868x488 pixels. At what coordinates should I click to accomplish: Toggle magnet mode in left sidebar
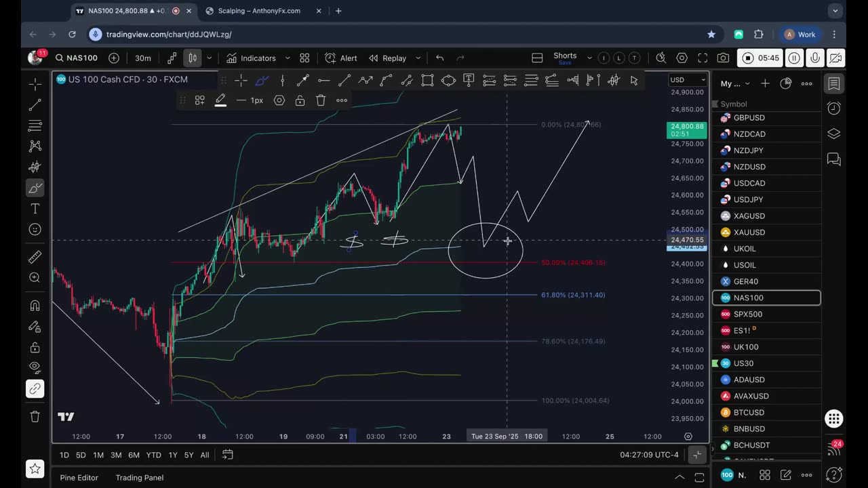pyautogui.click(x=35, y=306)
